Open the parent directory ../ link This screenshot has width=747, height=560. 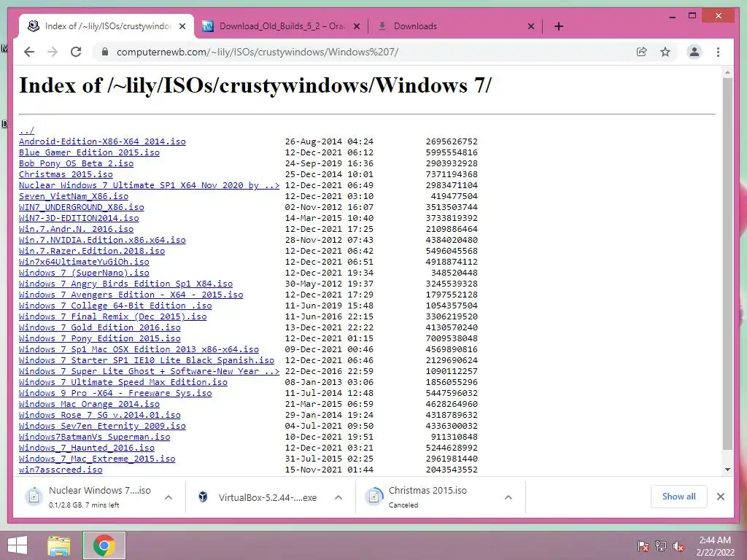pos(27,131)
